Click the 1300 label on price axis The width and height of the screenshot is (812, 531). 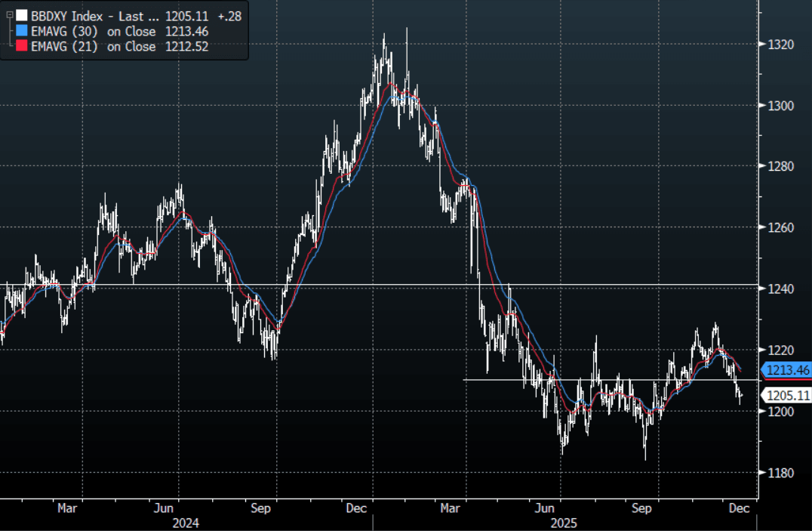click(x=780, y=106)
